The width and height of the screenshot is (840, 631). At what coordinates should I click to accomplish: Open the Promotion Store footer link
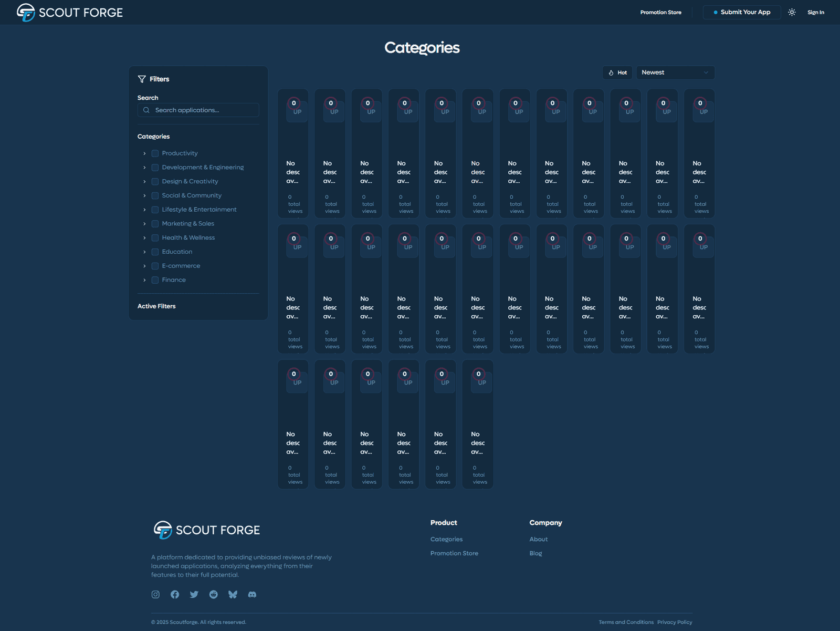click(x=454, y=553)
